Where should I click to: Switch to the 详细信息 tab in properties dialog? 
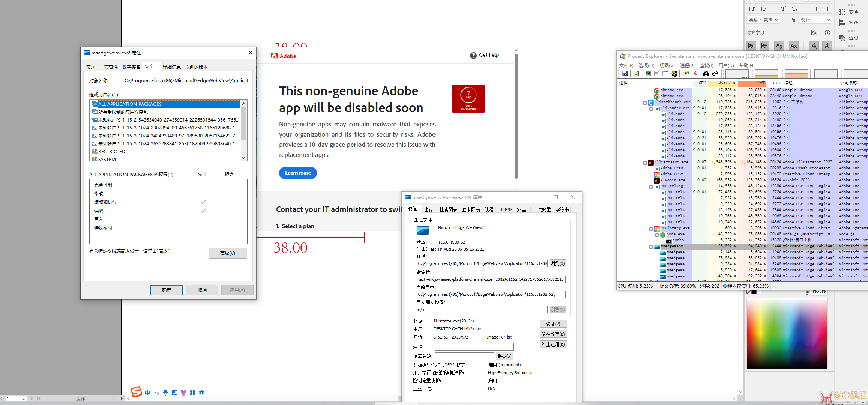click(171, 67)
